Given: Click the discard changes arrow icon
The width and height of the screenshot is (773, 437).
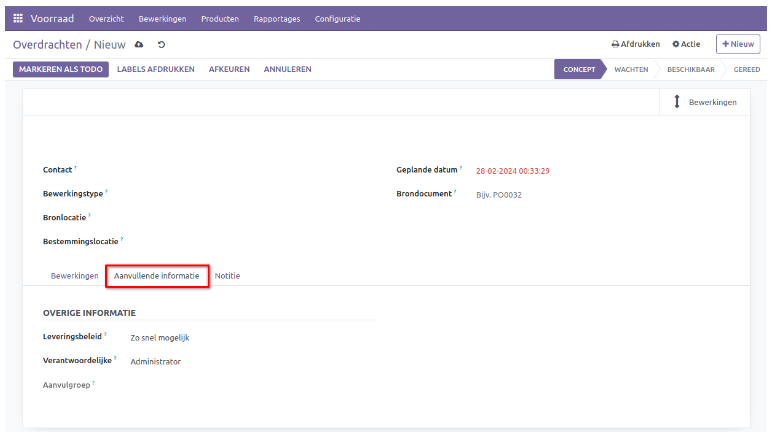Looking at the screenshot, I should 162,45.
